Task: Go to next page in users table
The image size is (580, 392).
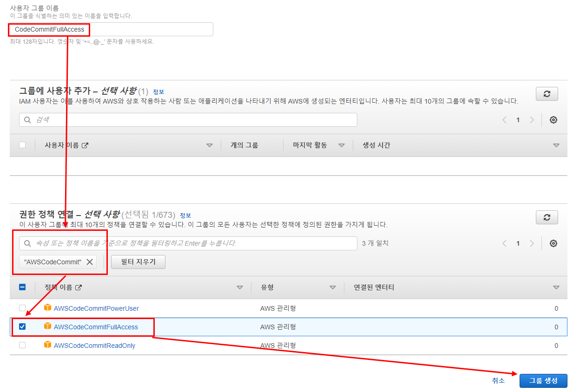Action: (532, 120)
